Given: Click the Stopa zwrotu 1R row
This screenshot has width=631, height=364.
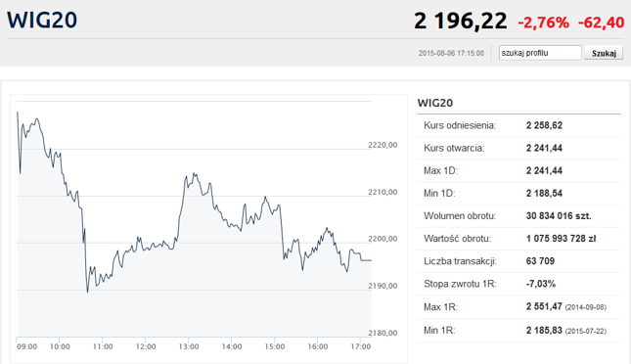Looking at the screenshot, I should pos(519,284).
